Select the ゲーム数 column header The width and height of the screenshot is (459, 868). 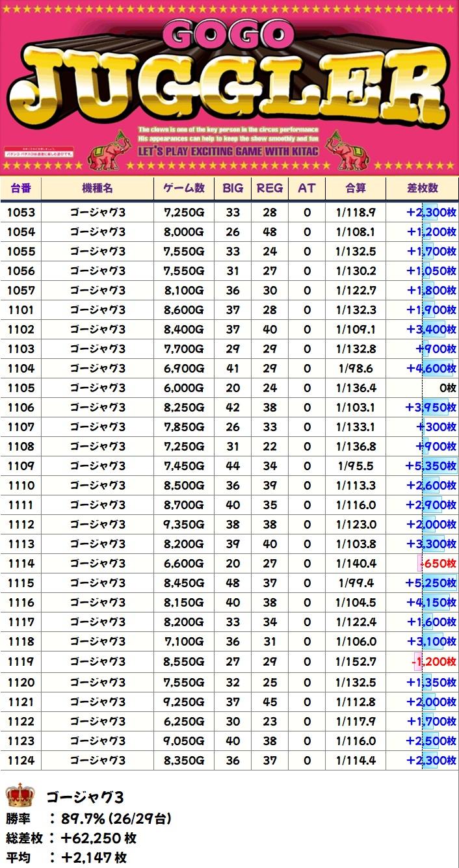coord(183,188)
